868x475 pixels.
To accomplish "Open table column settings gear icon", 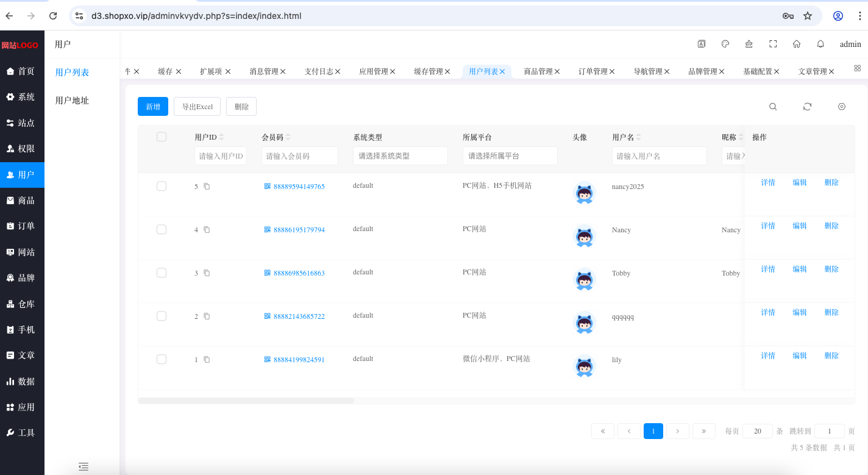I will 842,107.
